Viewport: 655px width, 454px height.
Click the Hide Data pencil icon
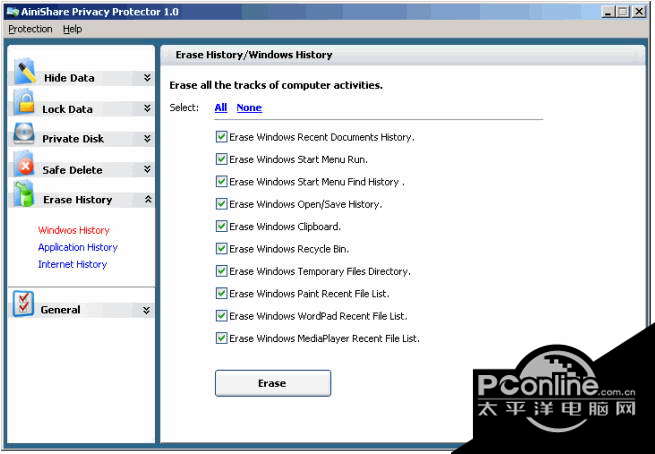[x=25, y=71]
